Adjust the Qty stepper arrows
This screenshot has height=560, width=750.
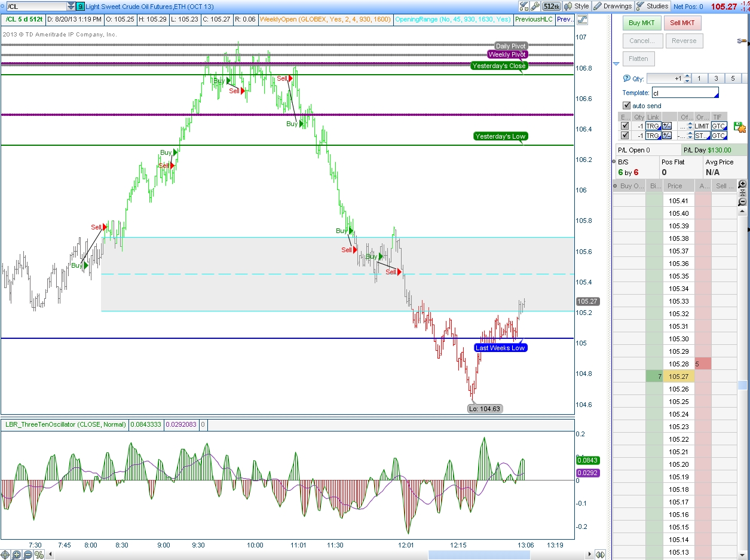687,78
